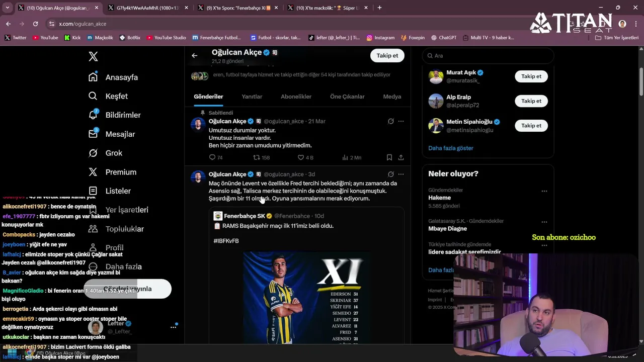Open Murat Aşık profile avatar

pyautogui.click(x=436, y=76)
